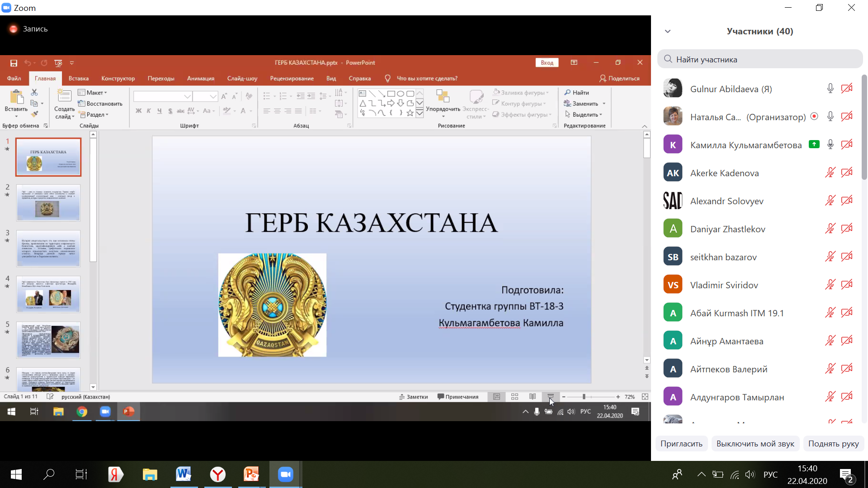Click the lightbulb tell-me icon

[387, 79]
